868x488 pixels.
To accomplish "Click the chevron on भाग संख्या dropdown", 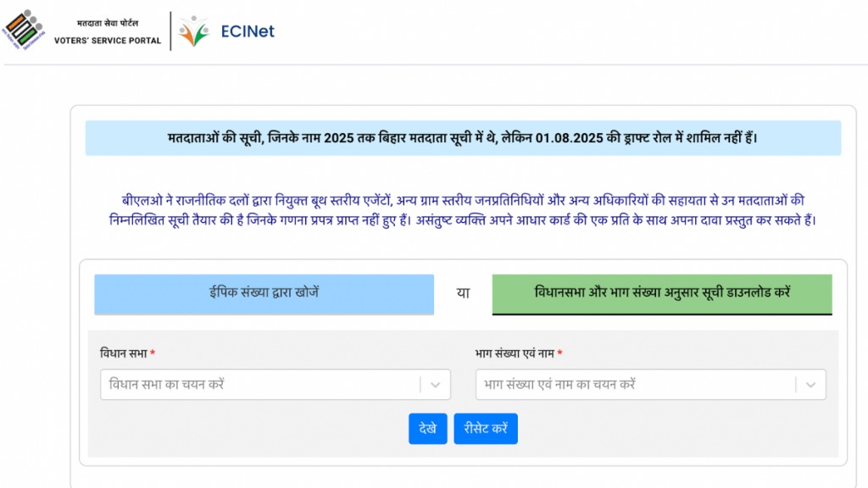I will point(810,385).
